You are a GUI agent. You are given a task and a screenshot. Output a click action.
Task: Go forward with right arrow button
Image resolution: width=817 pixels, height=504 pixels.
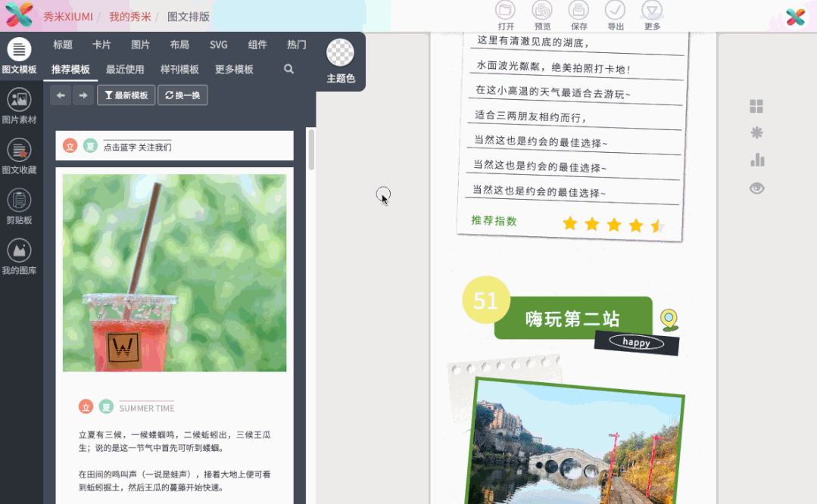point(83,95)
